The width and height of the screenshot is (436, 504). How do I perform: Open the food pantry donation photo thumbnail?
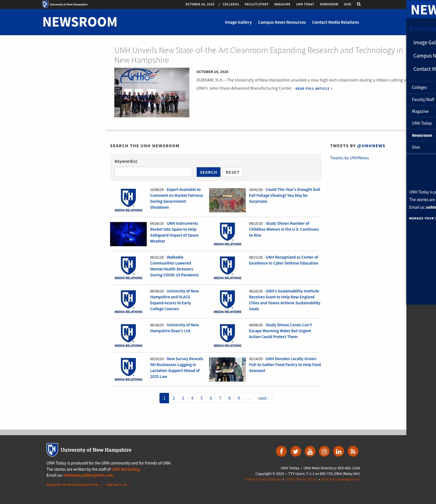coord(227,369)
